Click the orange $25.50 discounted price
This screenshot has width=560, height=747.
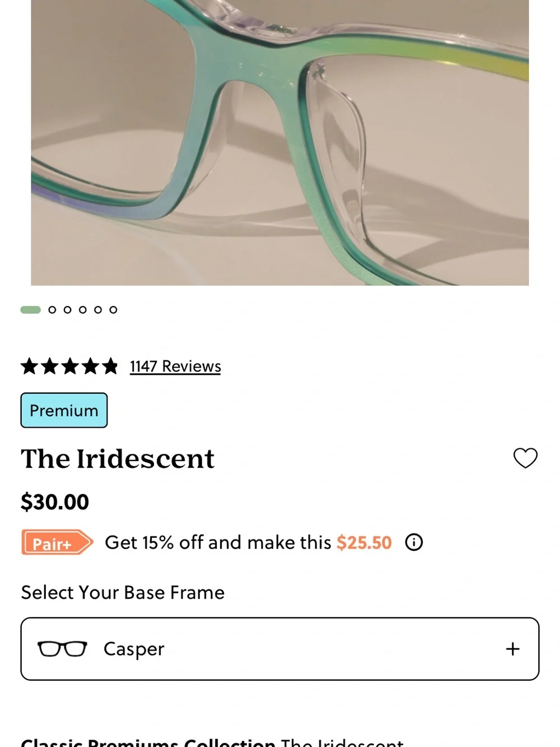(364, 542)
